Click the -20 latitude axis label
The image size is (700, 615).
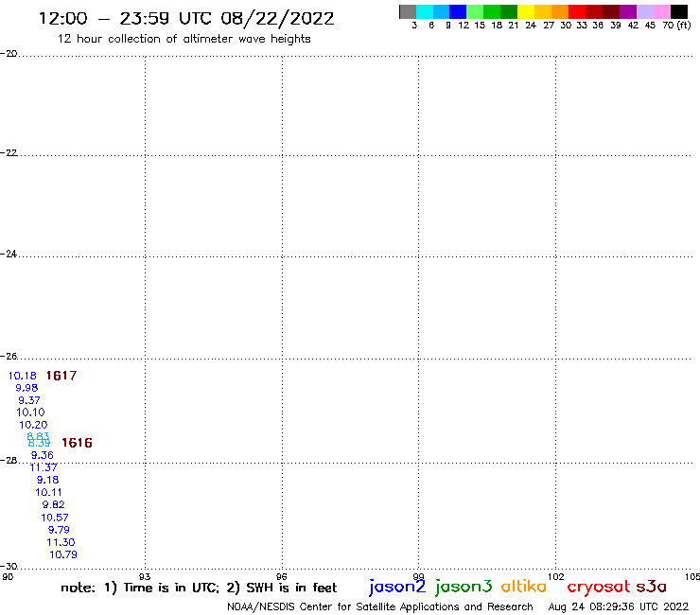9,54
